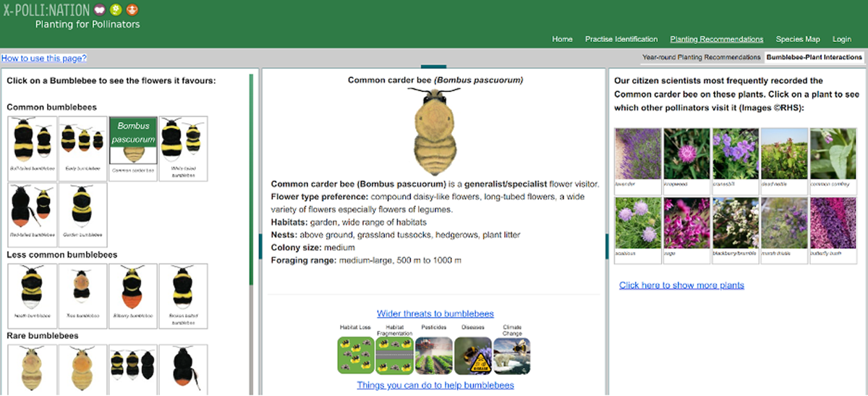This screenshot has height=396, width=868.
Task: Open the 'How to use this page?' link
Action: 44,58
